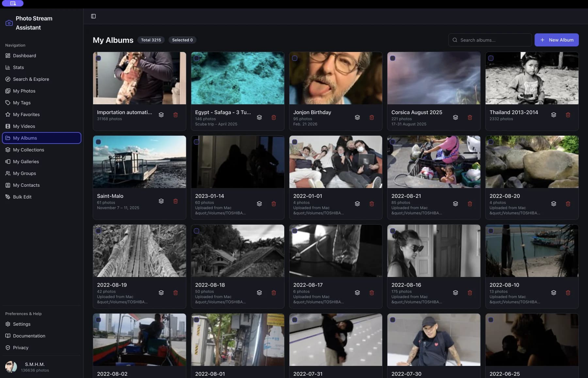Collapse the sidebar with the panel toggle
Screen dimensions: 588x378
tap(94, 16)
